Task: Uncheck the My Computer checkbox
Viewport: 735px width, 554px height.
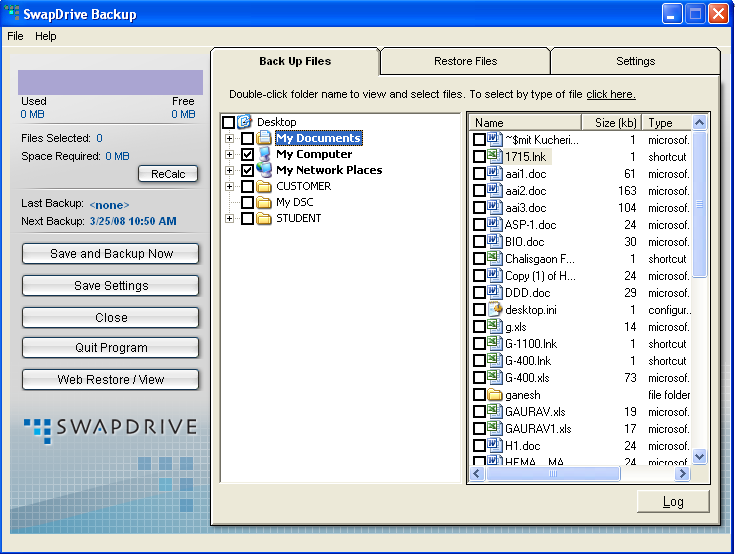Action: coord(248,154)
